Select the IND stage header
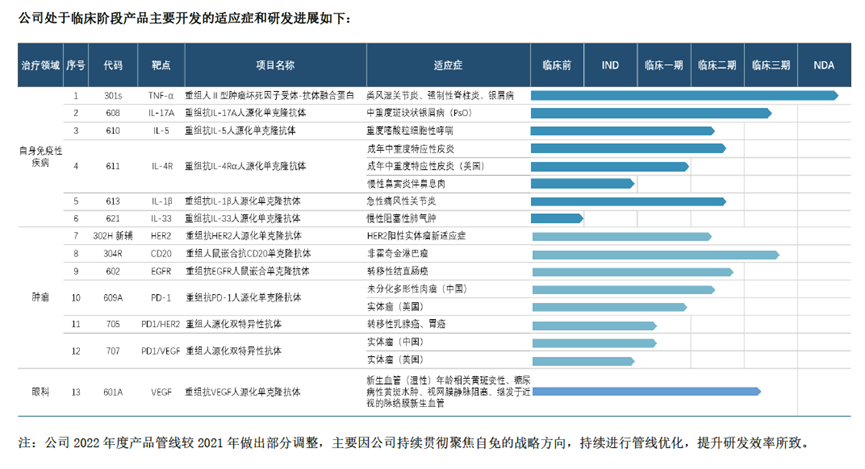865x469 pixels. [x=610, y=65]
